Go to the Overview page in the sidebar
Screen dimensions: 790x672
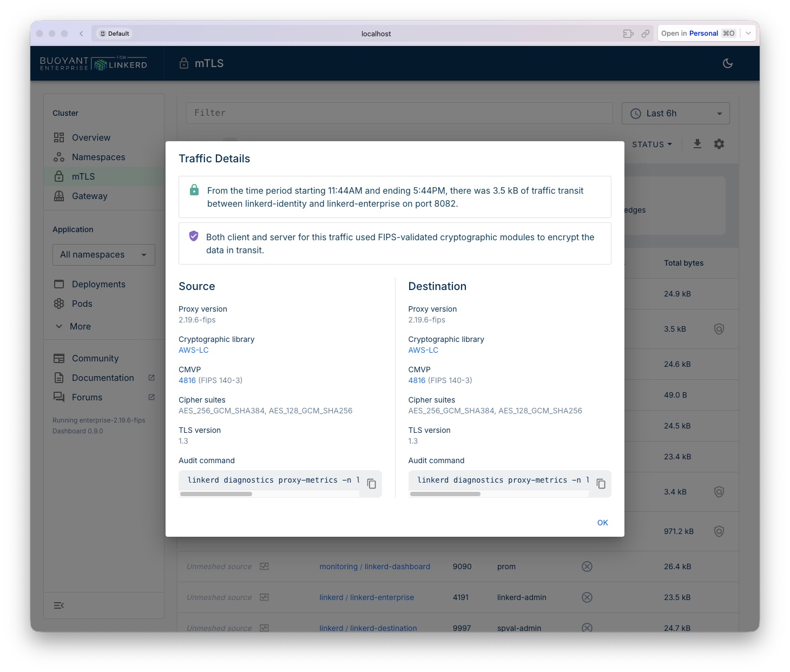(x=91, y=138)
